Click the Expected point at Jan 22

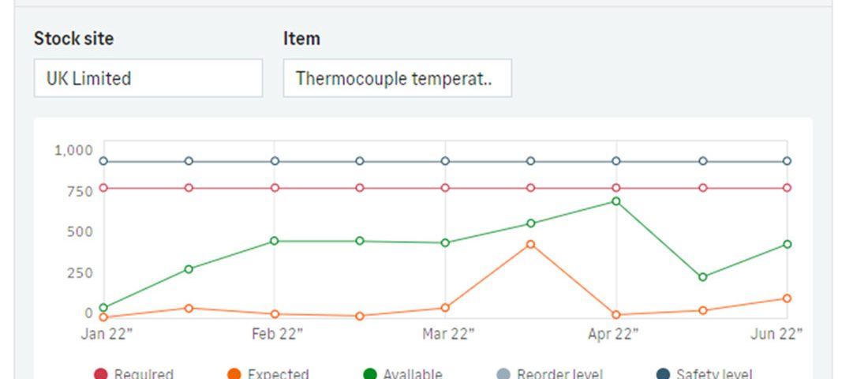(x=103, y=317)
